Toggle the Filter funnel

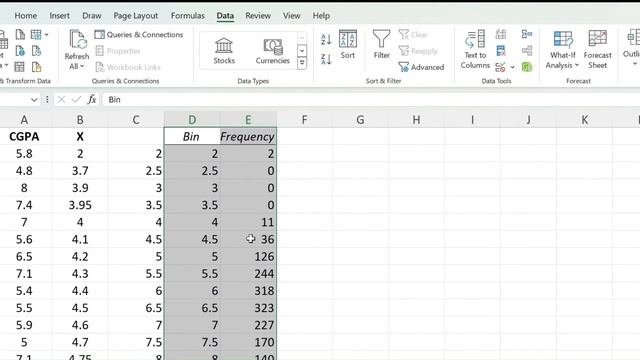coord(382,44)
